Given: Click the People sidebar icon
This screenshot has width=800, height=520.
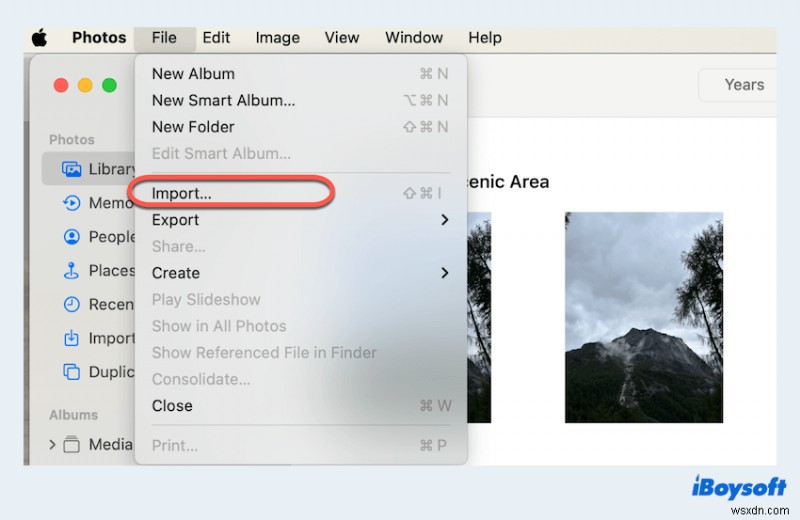Looking at the screenshot, I should coord(71,237).
